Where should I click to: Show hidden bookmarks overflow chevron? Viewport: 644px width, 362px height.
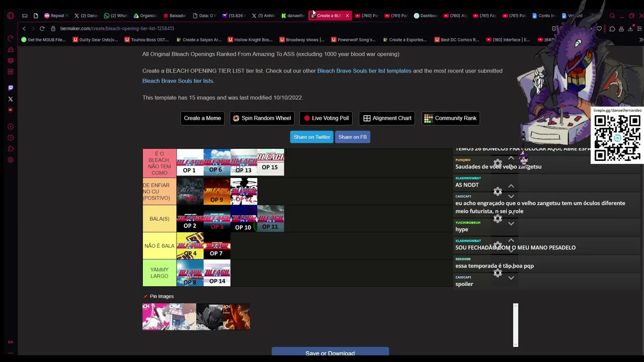click(640, 40)
